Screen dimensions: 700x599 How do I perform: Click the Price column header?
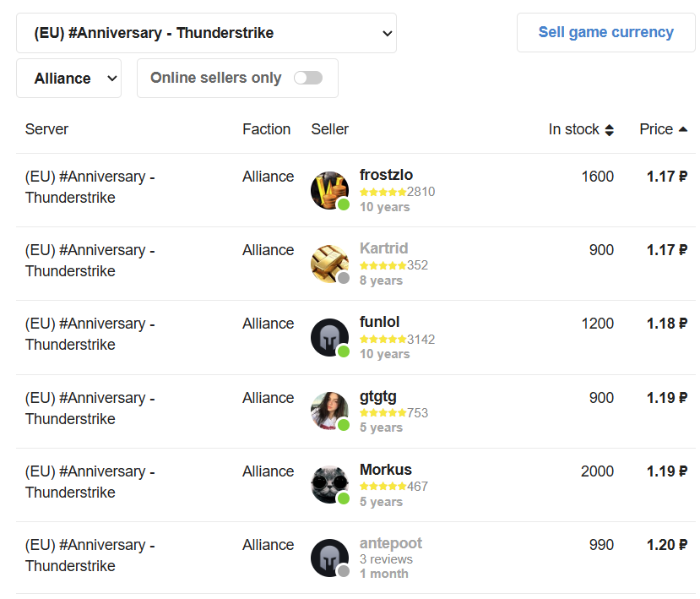(x=663, y=129)
